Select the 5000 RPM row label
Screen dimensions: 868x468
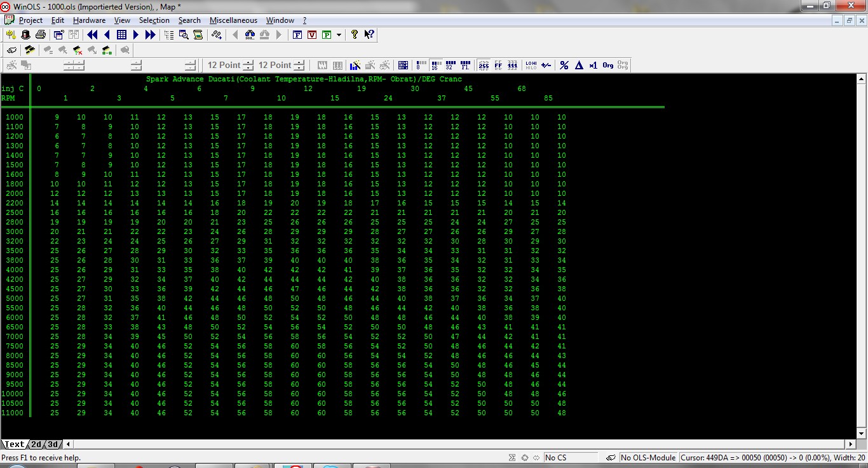pos(15,298)
